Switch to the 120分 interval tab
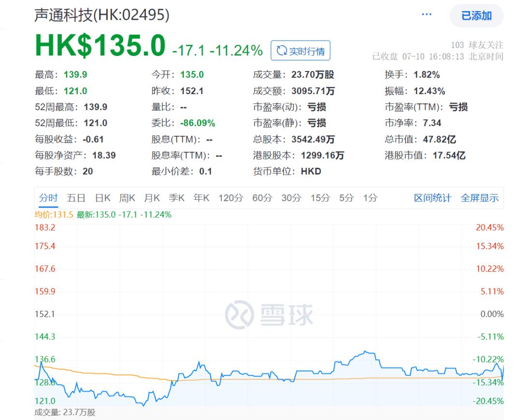The width and height of the screenshot is (522, 420). pos(230,198)
